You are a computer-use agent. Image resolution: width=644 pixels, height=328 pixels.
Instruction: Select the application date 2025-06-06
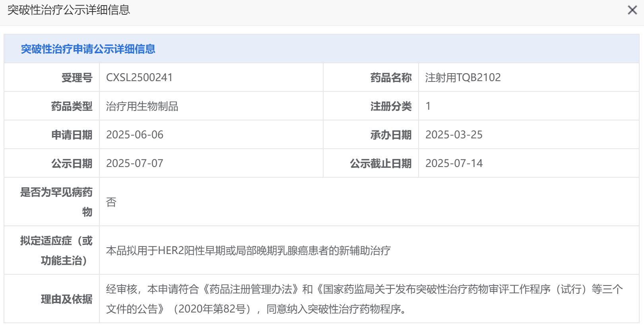[x=135, y=135]
